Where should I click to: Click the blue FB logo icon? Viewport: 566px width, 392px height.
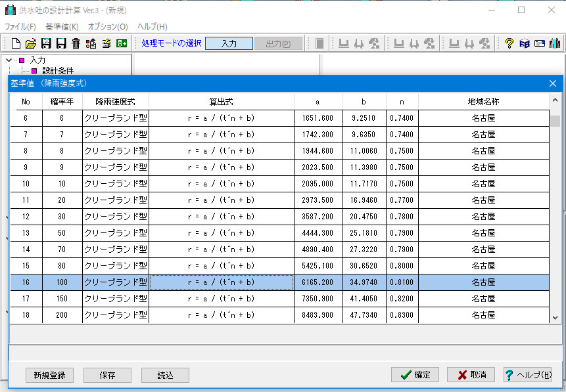[x=524, y=43]
